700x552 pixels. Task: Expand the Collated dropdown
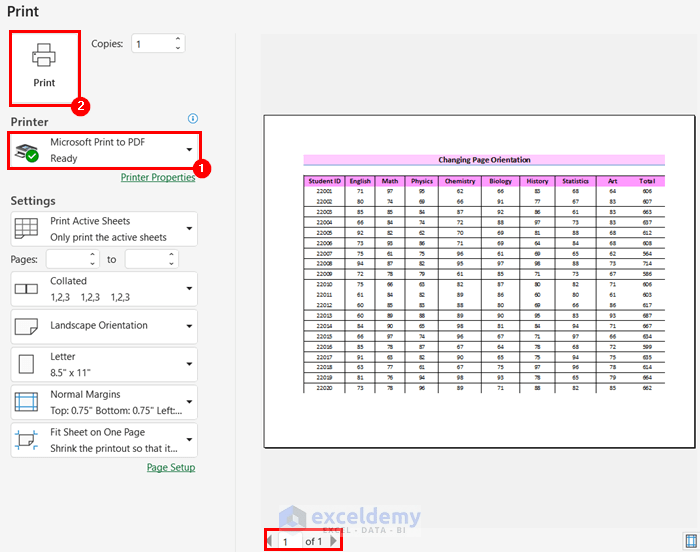[x=104, y=289]
